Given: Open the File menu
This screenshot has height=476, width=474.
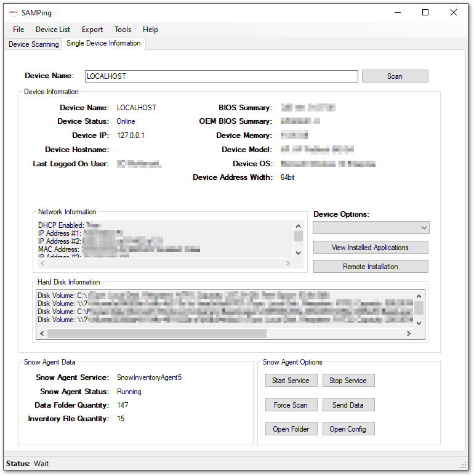Looking at the screenshot, I should point(18,29).
